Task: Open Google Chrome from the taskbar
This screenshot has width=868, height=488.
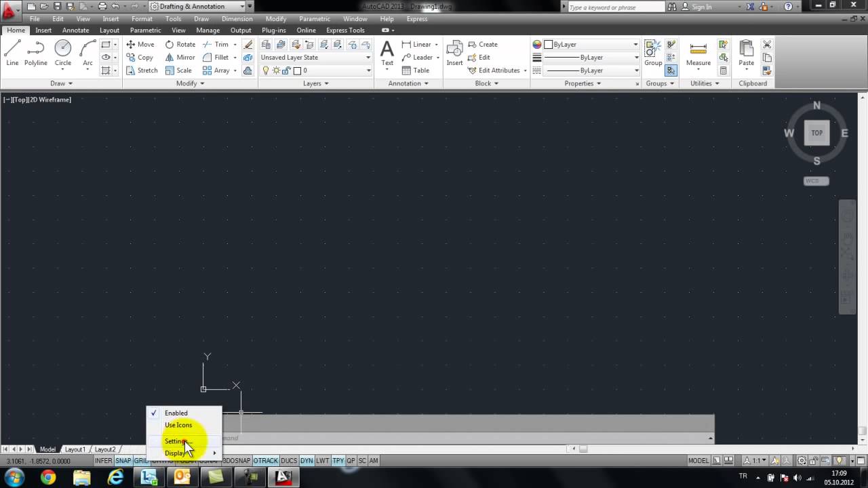Action: click(48, 477)
